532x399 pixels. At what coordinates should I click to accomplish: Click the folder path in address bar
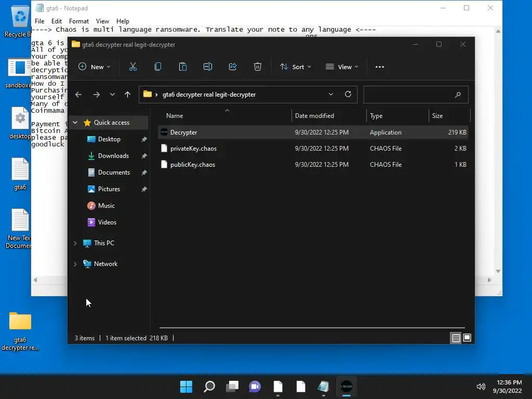[x=209, y=95]
